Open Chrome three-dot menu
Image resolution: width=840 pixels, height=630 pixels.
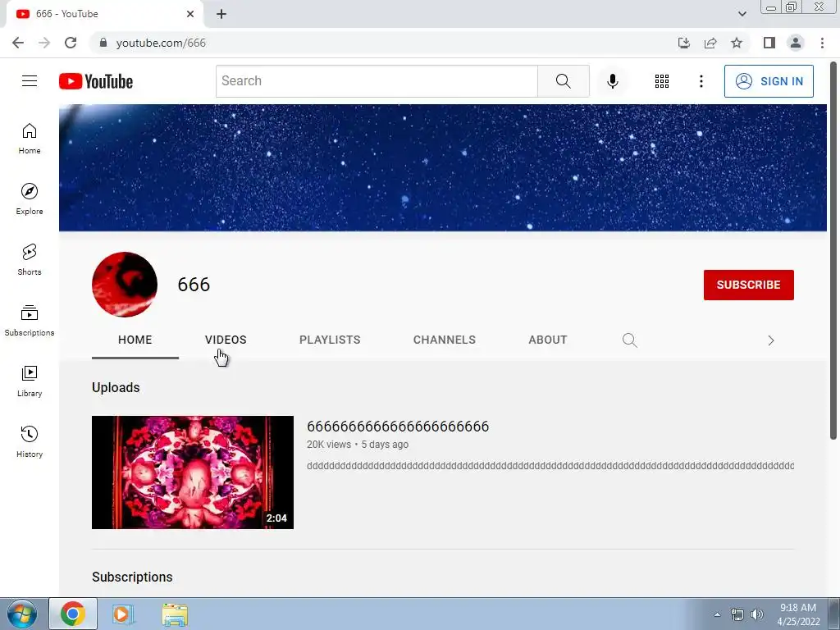point(822,43)
